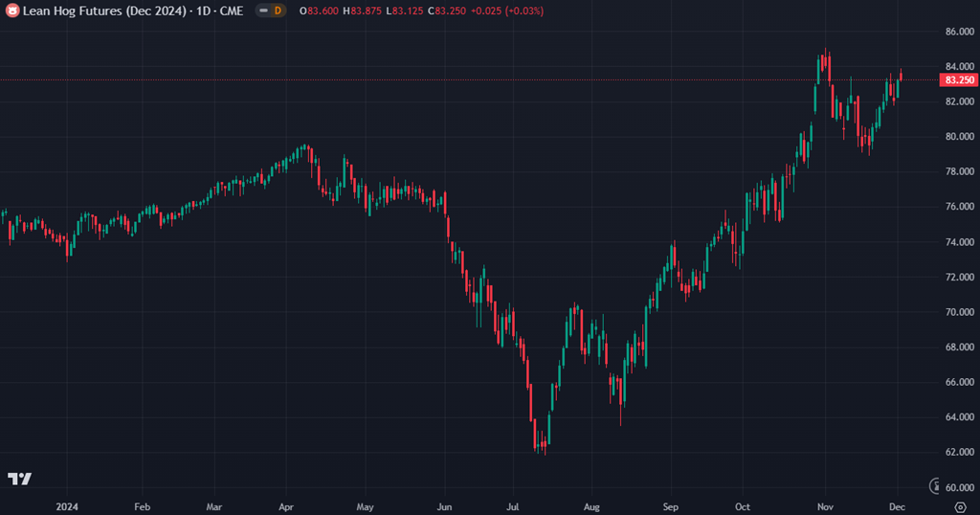
Task: Click the pig symbol logo icon
Action: click(12, 11)
